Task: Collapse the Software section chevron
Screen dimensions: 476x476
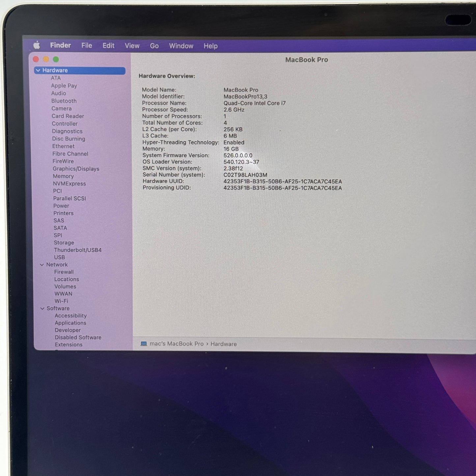Action: 42,308
